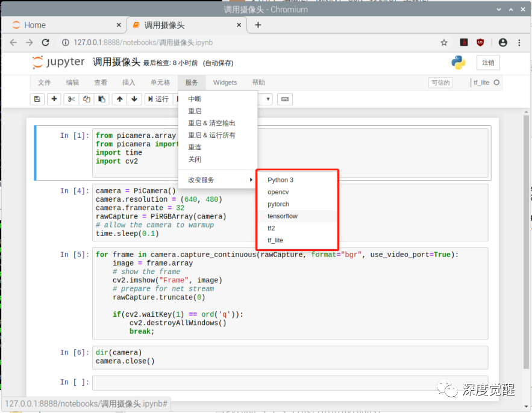Reload the page in Chromium
The height and width of the screenshot is (413, 532).
pos(45,42)
